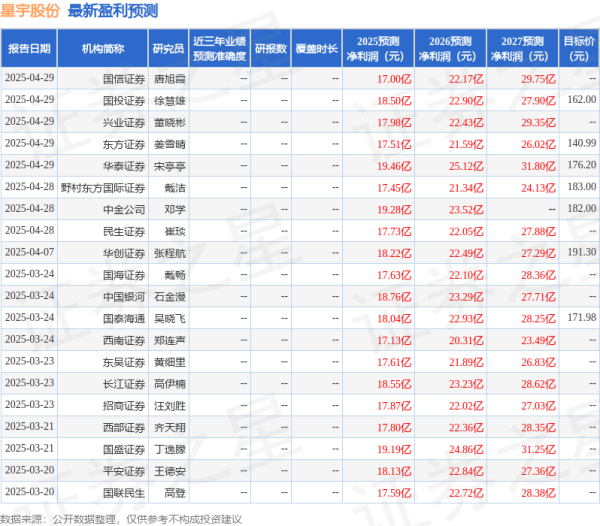Click the 研报数 column header
This screenshot has height=526, width=600.
point(270,48)
